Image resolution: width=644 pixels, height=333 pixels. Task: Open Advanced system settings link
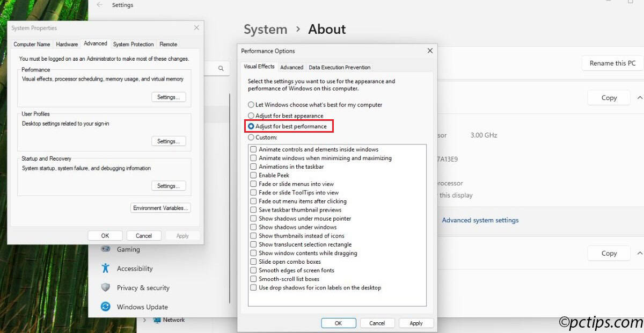[x=480, y=220]
